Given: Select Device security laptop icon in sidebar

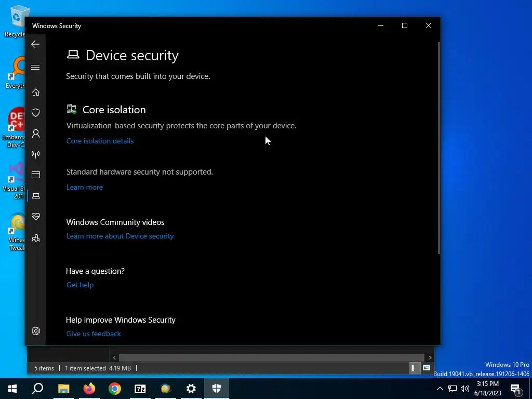Looking at the screenshot, I should [36, 196].
